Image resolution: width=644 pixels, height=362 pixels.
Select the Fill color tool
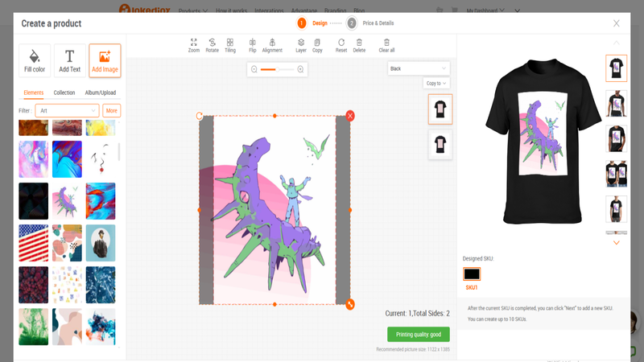(35, 61)
